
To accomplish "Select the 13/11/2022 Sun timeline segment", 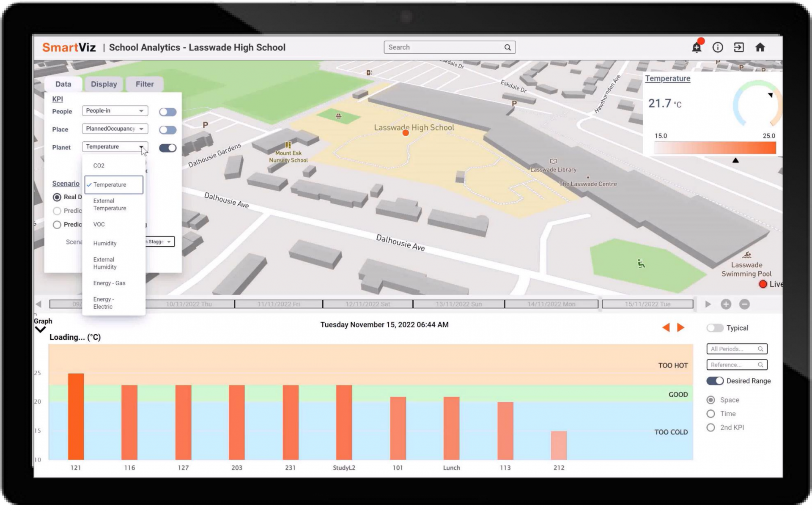I will [458, 304].
